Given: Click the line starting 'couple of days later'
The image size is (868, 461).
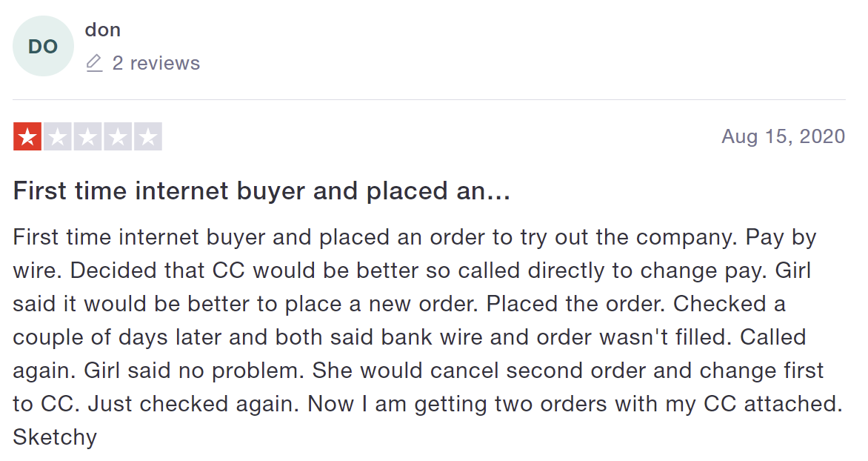Looking at the screenshot, I should pyautogui.click(x=409, y=337).
